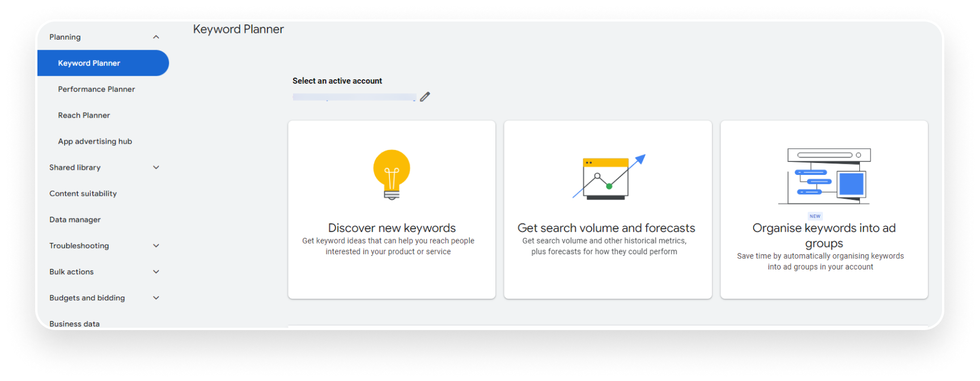This screenshot has width=980, height=381.
Task: Click the ad groups organiser illustration
Action: tap(824, 176)
